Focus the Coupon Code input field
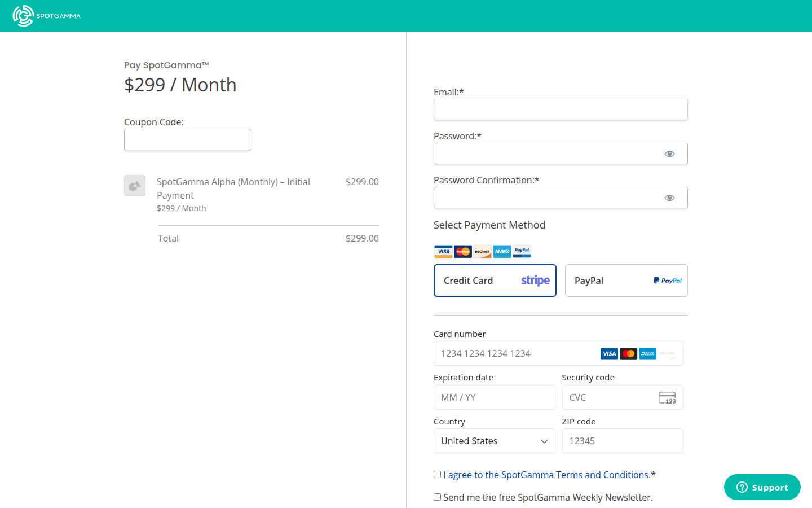The width and height of the screenshot is (812, 508). click(x=188, y=139)
